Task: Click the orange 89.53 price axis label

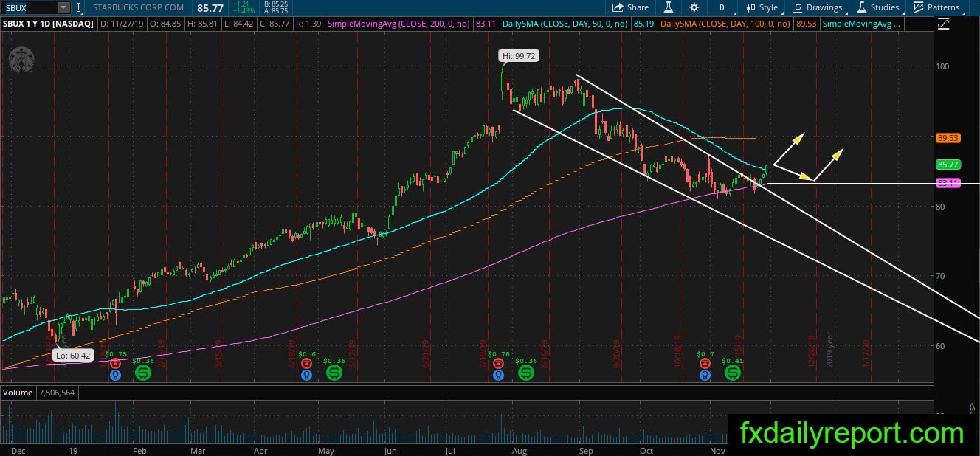Action: click(x=947, y=138)
